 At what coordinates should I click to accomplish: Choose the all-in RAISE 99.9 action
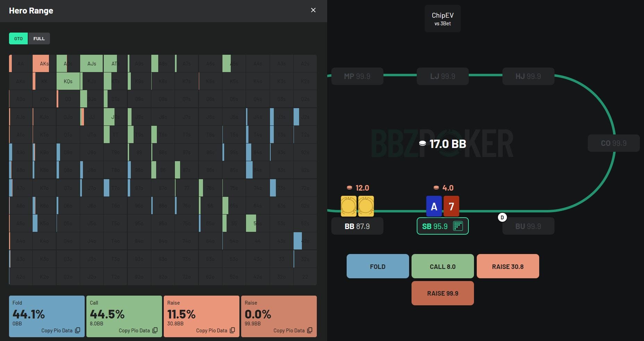click(442, 293)
